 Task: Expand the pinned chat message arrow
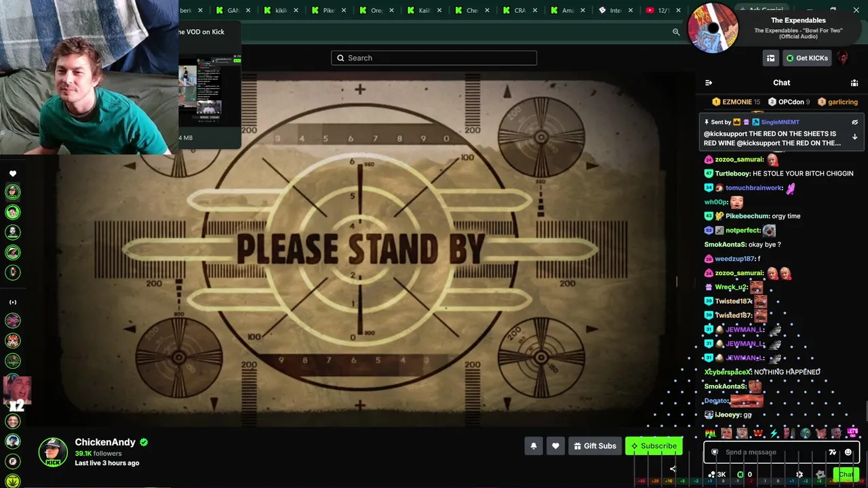(x=854, y=137)
